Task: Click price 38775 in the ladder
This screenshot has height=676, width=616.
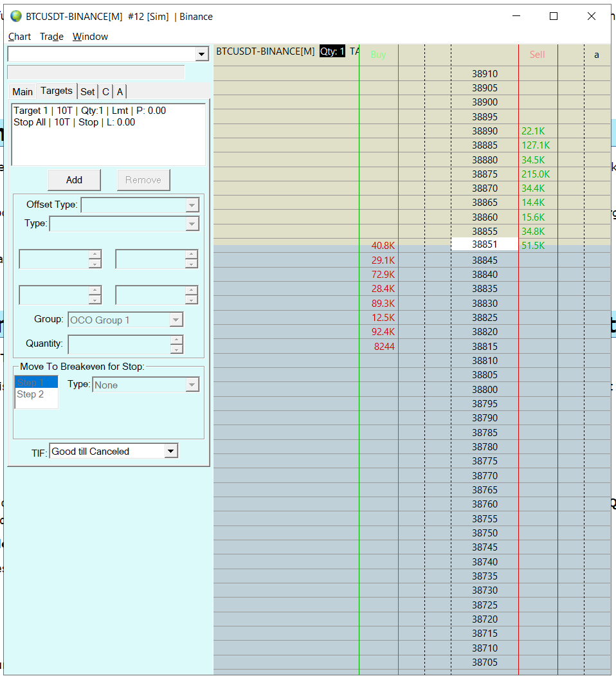Action: pos(485,461)
